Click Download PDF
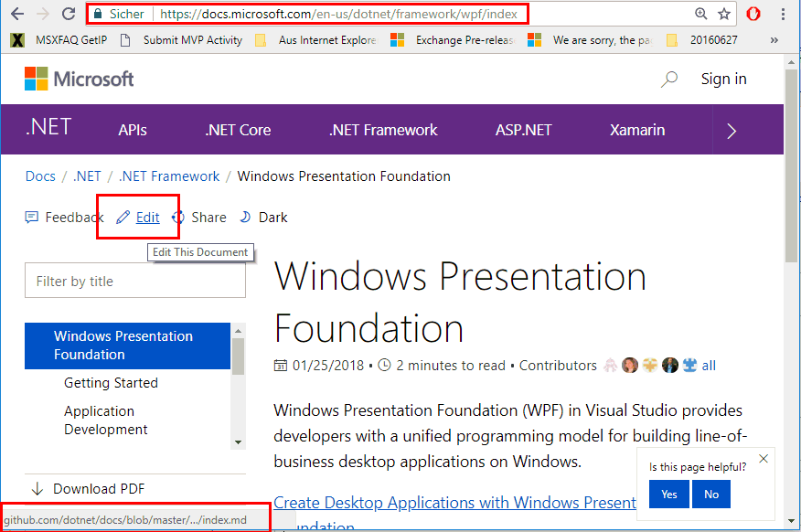801x532 pixels. coord(88,489)
